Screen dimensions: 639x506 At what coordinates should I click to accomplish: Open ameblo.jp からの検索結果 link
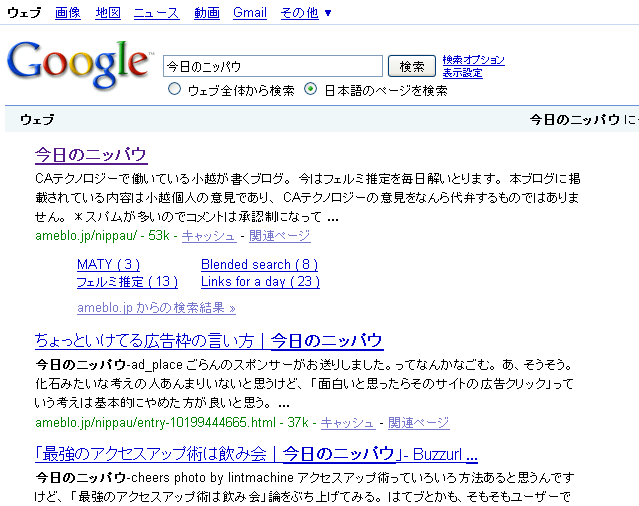[x=156, y=308]
